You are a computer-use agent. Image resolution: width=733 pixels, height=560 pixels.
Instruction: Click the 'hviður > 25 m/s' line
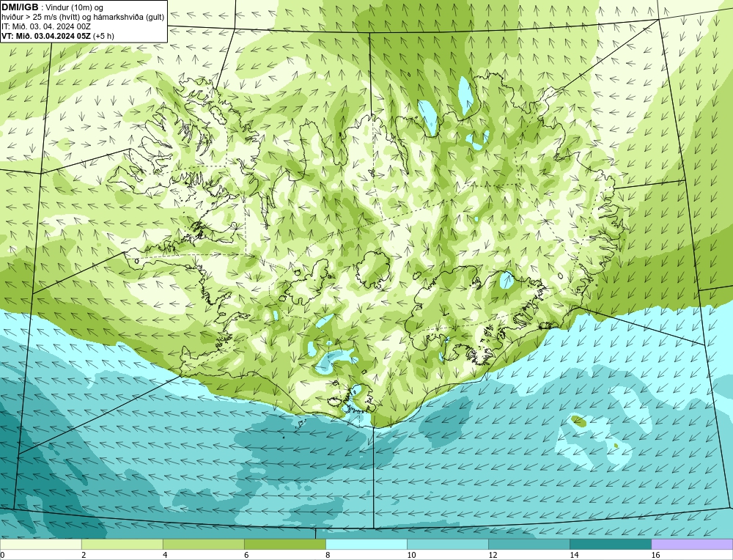coord(83,18)
